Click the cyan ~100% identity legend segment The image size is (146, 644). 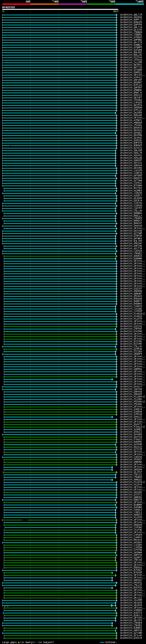130,4
